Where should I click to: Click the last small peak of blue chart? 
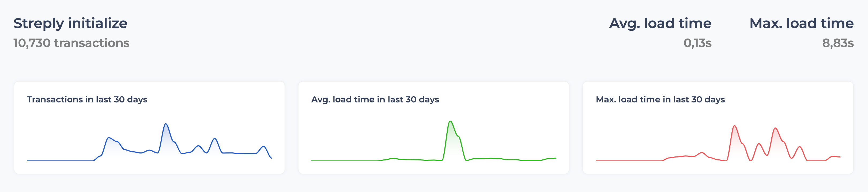click(x=263, y=147)
